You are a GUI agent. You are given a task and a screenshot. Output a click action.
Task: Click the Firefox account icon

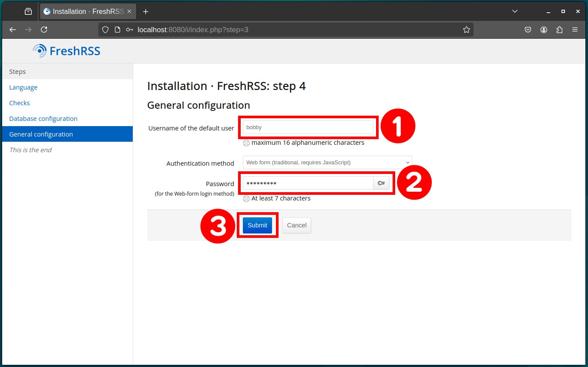click(x=544, y=30)
